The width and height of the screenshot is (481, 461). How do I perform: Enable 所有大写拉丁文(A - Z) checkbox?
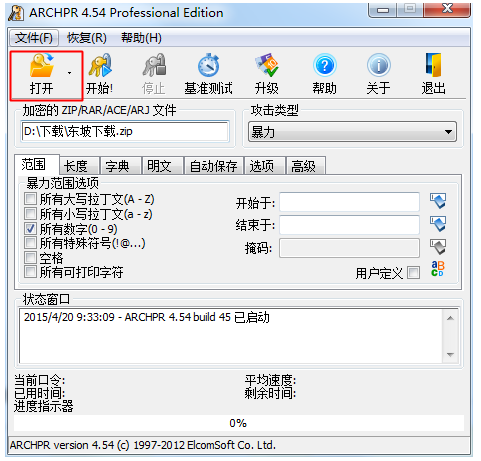[x=30, y=199]
